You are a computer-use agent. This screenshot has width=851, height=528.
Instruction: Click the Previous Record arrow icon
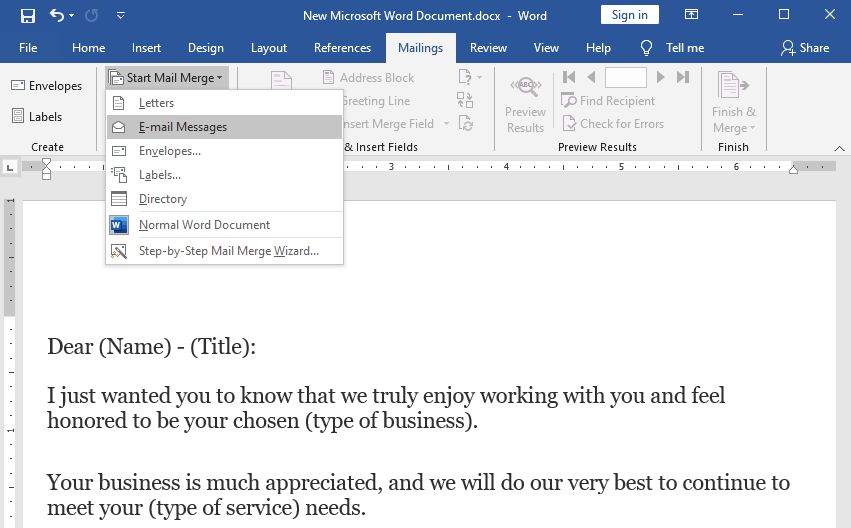coord(592,77)
